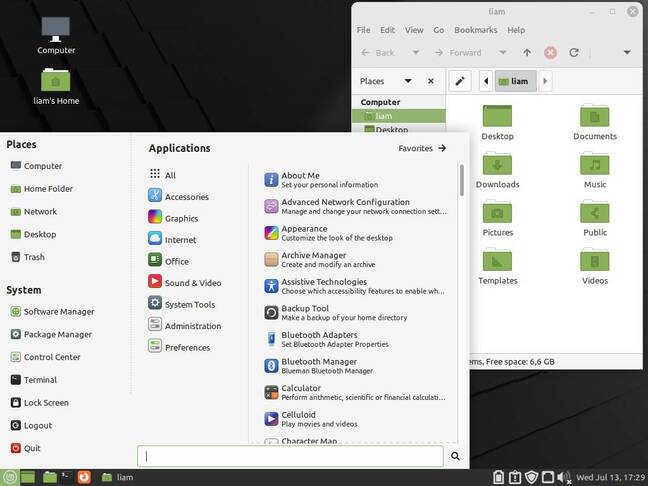This screenshot has width=648, height=486.
Task: Select the System Tools category
Action: click(x=181, y=304)
